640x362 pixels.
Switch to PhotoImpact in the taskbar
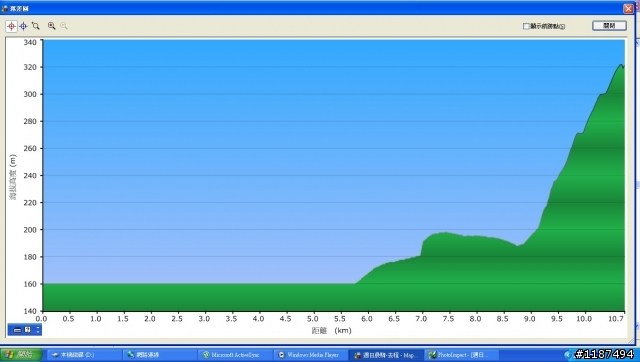tap(461, 355)
